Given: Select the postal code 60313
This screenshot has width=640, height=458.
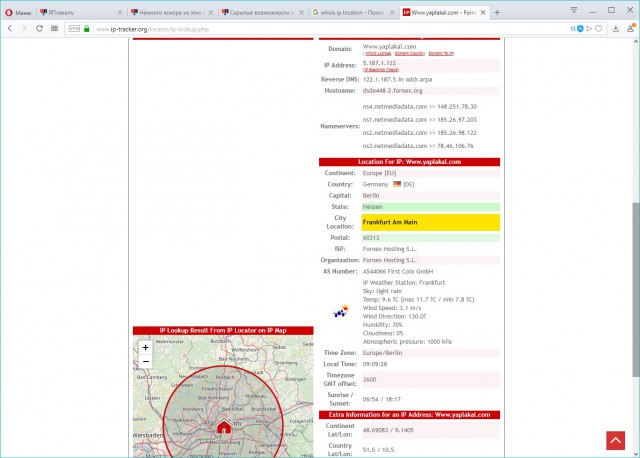Looking at the screenshot, I should pos(371,238).
